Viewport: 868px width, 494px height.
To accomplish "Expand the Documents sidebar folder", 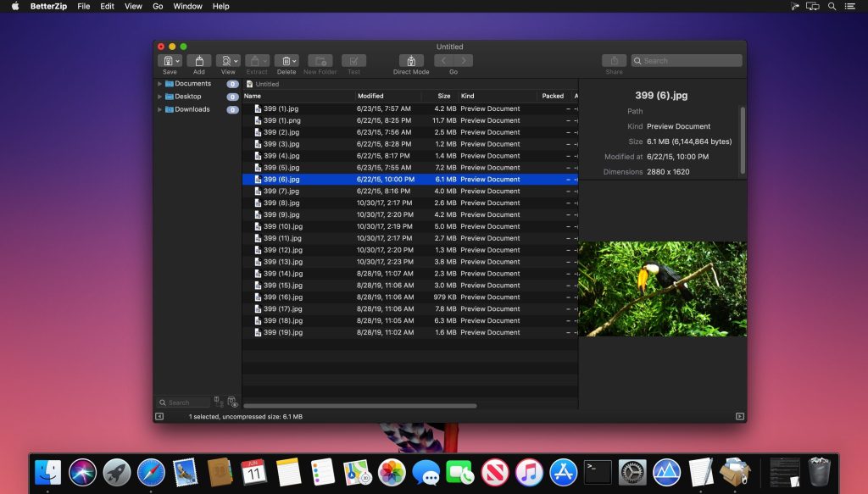I will [159, 83].
